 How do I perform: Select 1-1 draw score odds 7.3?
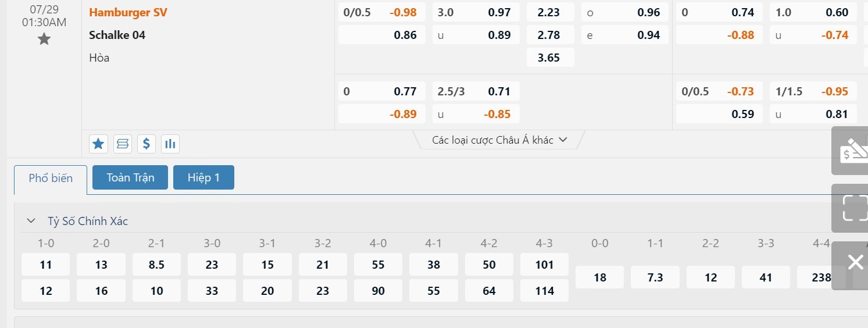655,277
